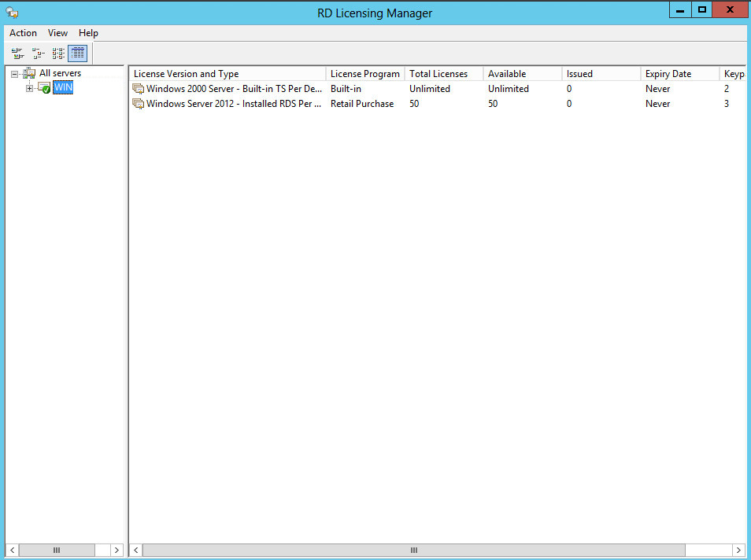Viewport: 751px width, 560px height.
Task: Click the list pane horizontal scrollbar thumb
Action: coord(414,551)
